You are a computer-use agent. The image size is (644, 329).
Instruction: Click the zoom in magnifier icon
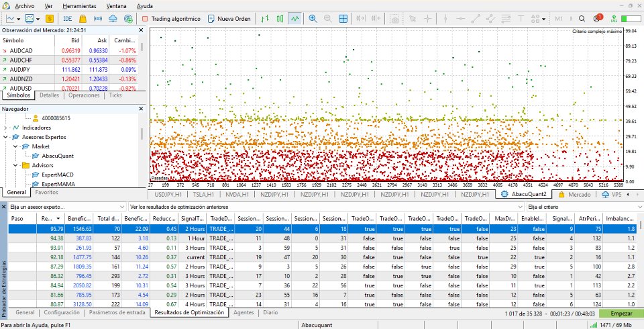click(x=313, y=19)
